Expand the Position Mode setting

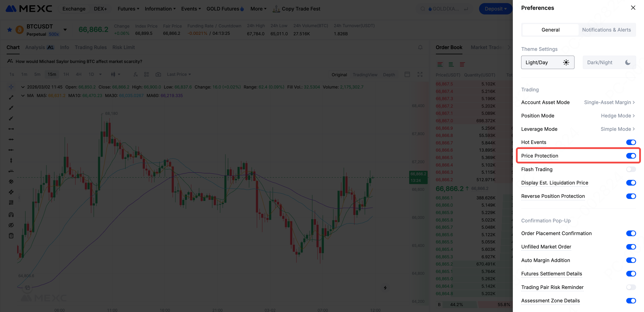click(617, 116)
